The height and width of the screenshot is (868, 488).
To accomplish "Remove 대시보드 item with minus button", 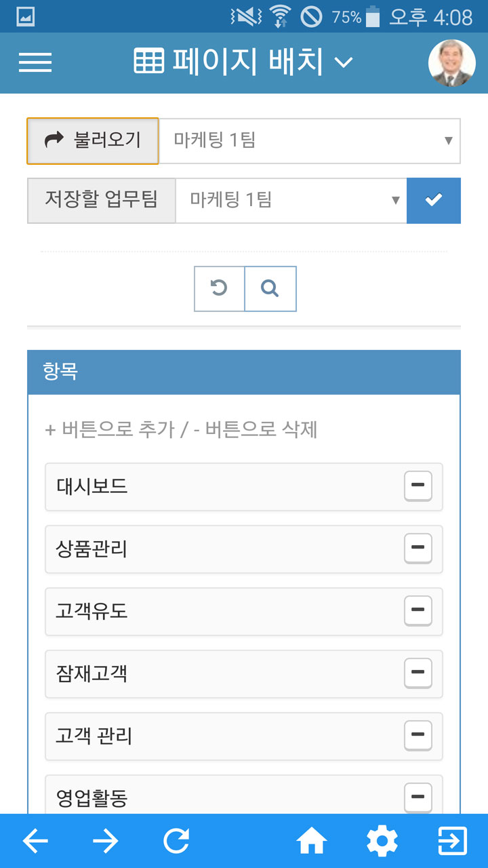I will (x=418, y=486).
